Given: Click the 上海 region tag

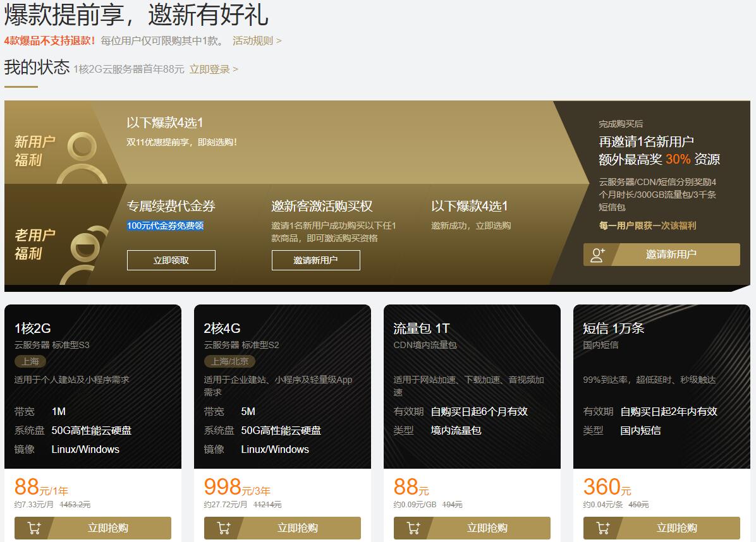Looking at the screenshot, I should click(30, 361).
